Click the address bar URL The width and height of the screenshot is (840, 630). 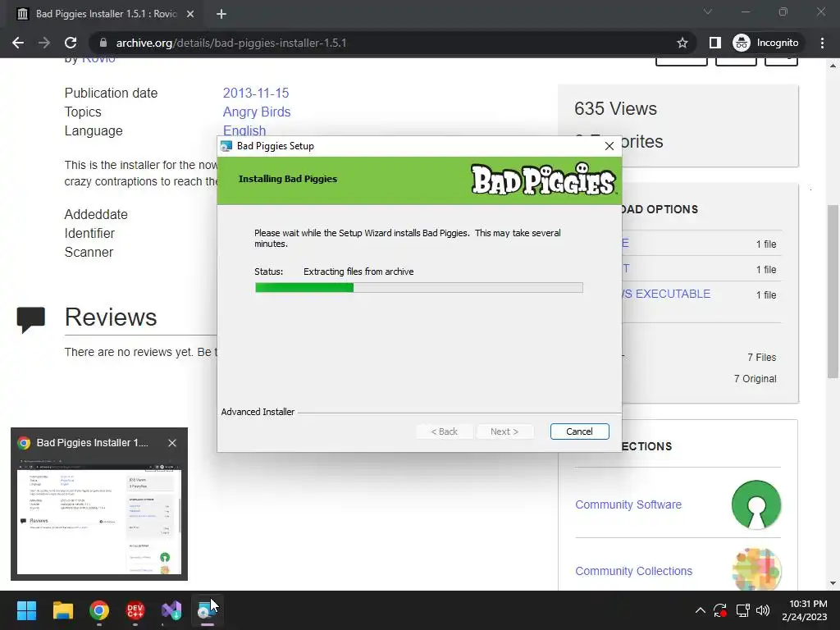coord(231,43)
